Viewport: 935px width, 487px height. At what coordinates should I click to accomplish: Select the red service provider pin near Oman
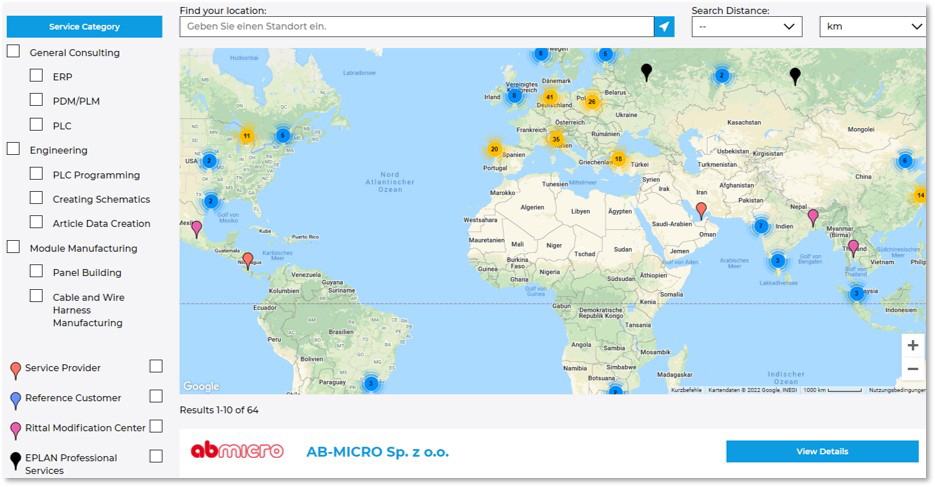coord(701,210)
